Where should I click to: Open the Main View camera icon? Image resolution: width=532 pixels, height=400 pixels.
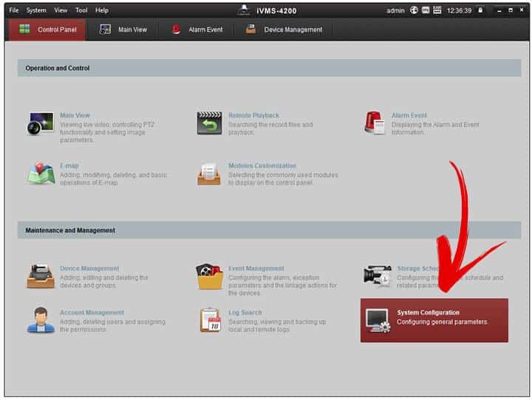point(41,123)
